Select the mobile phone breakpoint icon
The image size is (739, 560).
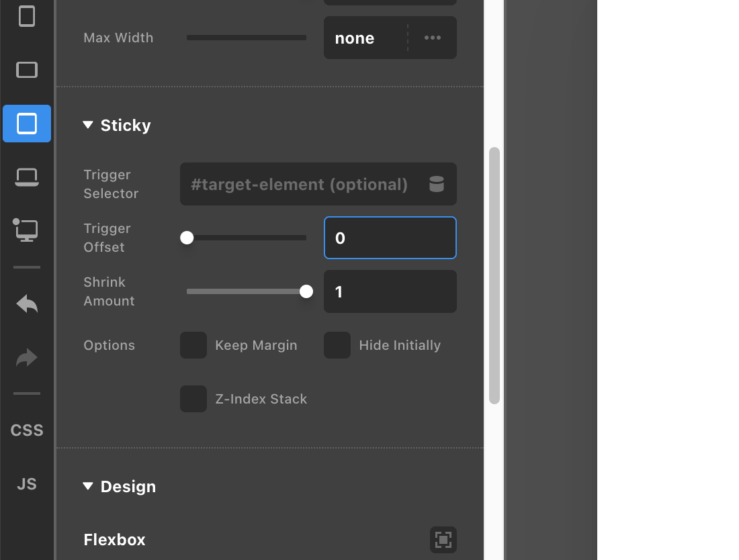(x=27, y=16)
